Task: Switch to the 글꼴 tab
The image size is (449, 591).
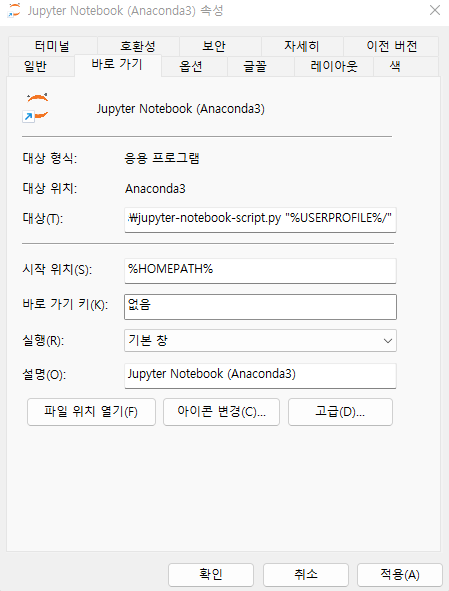Action: [261, 66]
